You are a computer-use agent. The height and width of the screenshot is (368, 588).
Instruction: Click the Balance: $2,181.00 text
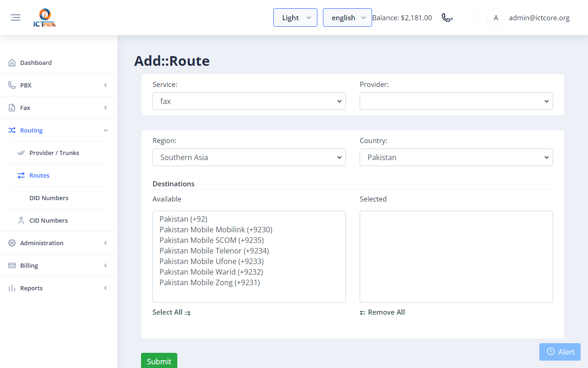click(402, 17)
